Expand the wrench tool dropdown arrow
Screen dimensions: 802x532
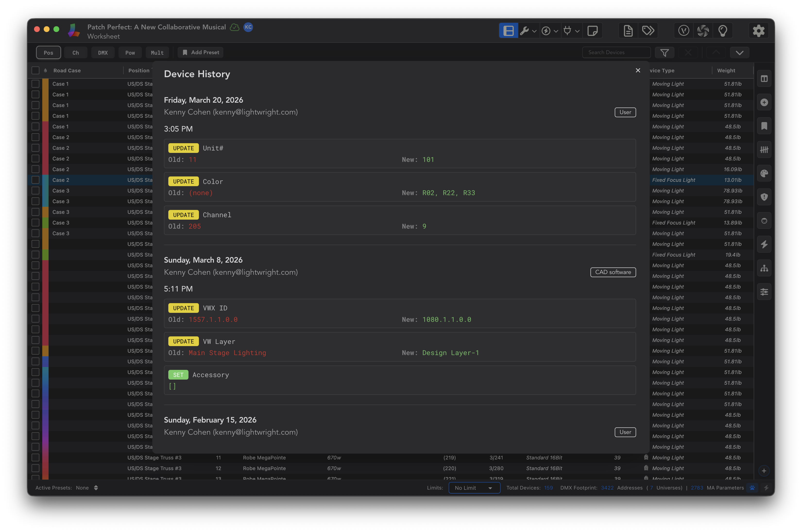[534, 31]
